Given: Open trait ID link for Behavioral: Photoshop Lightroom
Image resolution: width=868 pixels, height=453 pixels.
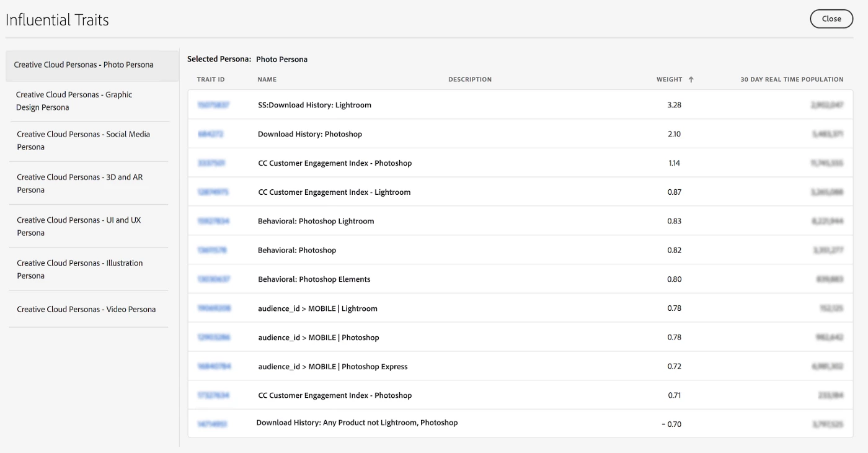Looking at the screenshot, I should pos(213,221).
